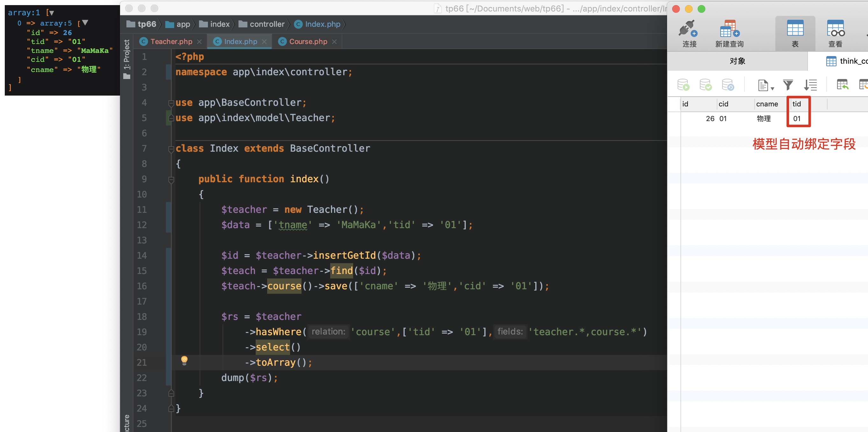
Task: Click the select method on line 20
Action: click(x=273, y=347)
